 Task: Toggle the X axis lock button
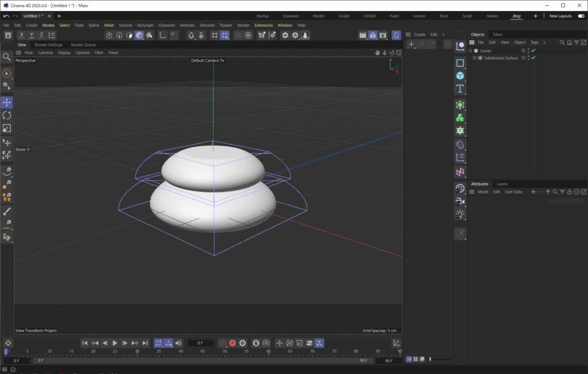(21, 35)
